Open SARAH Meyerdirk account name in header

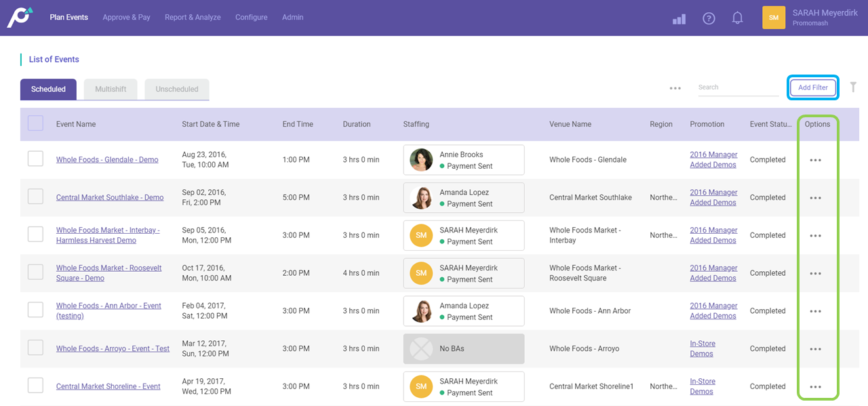[x=825, y=13]
